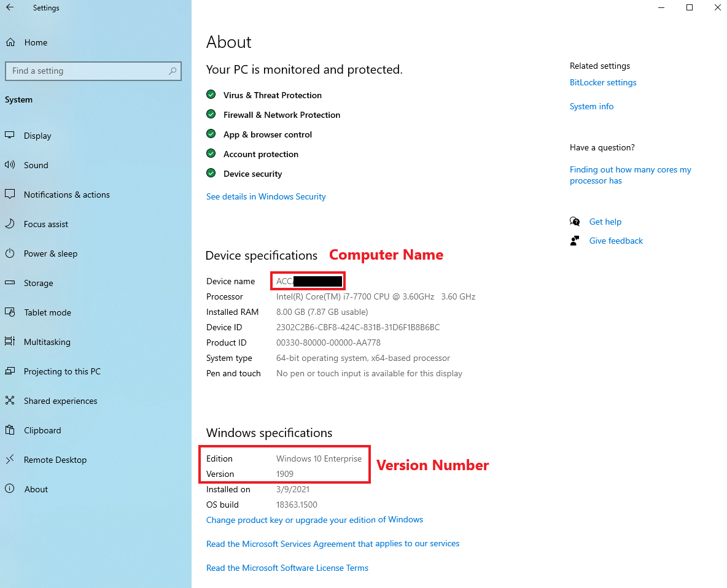Select the Device ID value 2302C2B6
Image resolution: width=727 pixels, height=588 pixels.
pos(358,327)
